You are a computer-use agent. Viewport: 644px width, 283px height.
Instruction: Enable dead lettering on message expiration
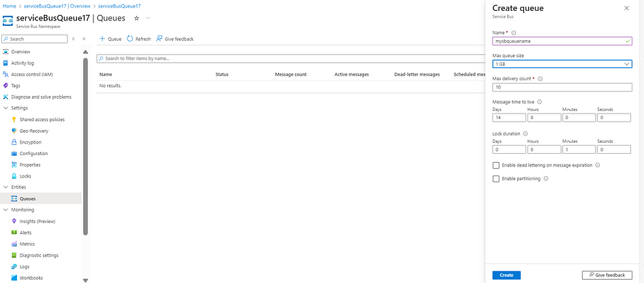pos(495,165)
